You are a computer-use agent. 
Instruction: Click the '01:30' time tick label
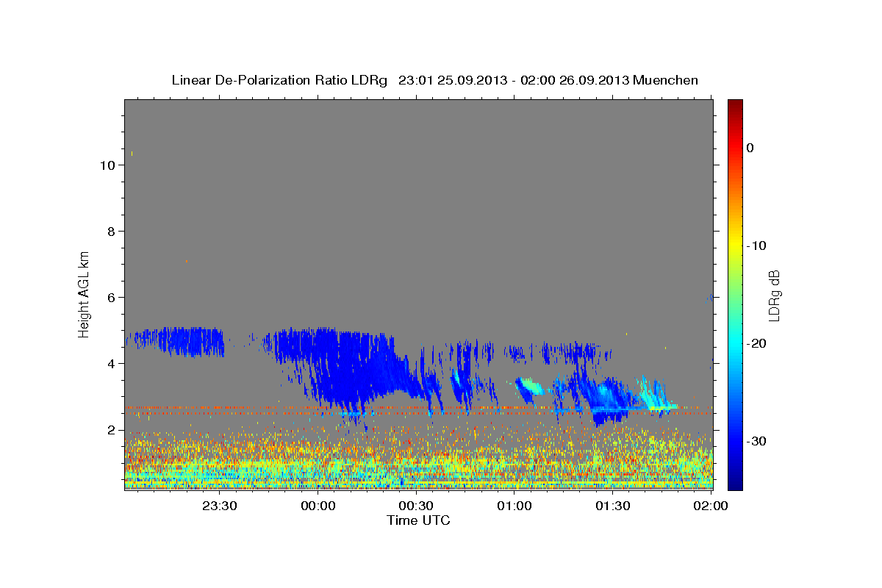click(613, 506)
